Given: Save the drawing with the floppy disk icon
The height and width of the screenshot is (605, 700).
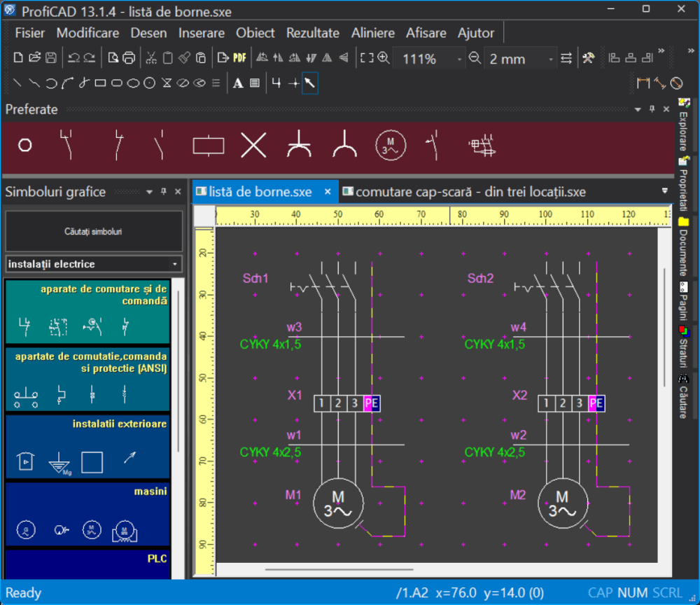Looking at the screenshot, I should [51, 58].
